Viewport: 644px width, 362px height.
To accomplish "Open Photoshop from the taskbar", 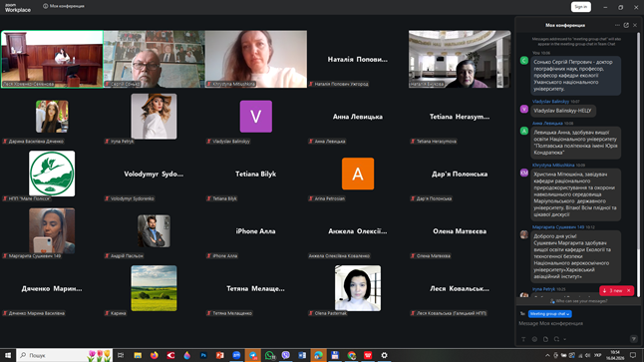I will [203, 355].
